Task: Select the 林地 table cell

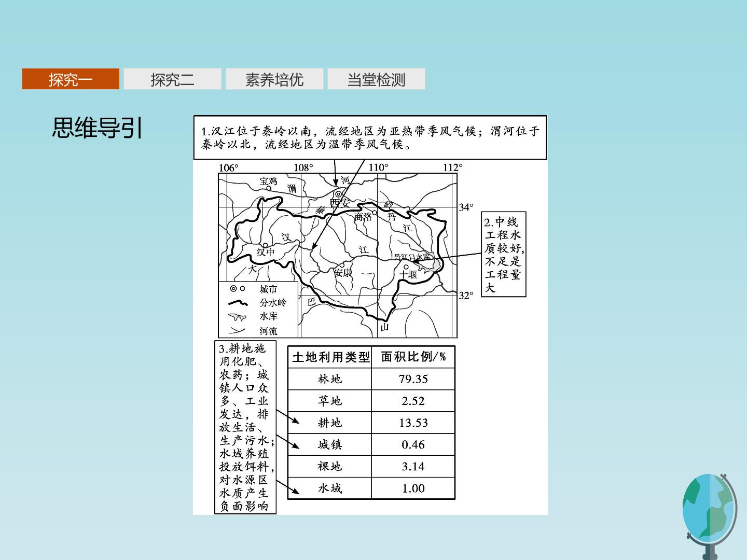Action: (330, 379)
